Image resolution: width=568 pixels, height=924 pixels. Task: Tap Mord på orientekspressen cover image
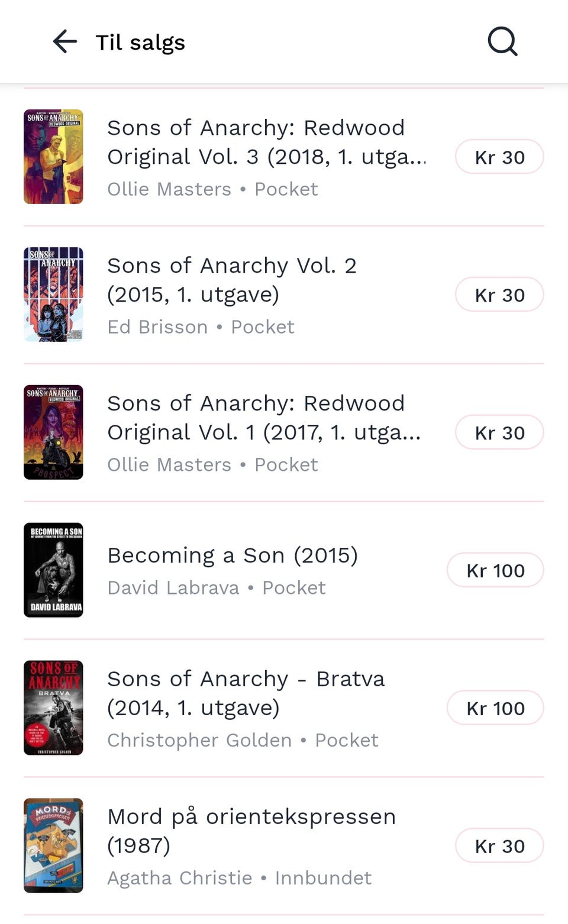[53, 846]
